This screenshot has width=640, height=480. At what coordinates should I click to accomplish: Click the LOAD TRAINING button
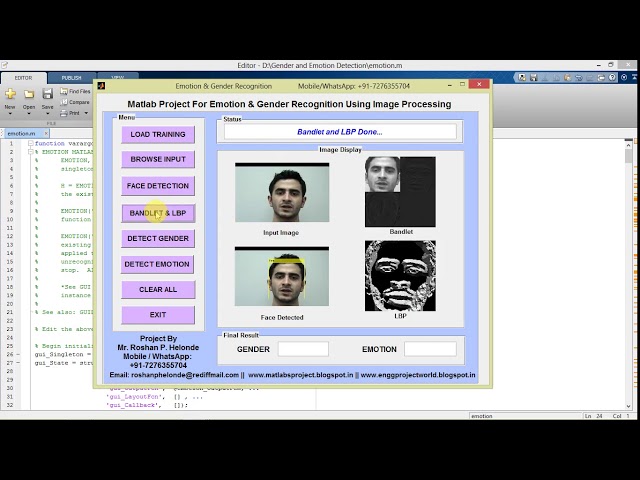(x=158, y=134)
